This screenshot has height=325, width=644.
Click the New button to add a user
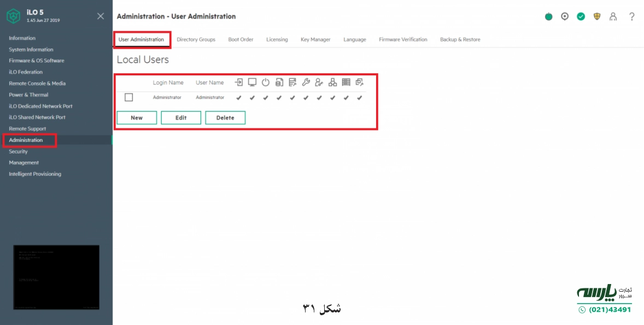pyautogui.click(x=136, y=117)
